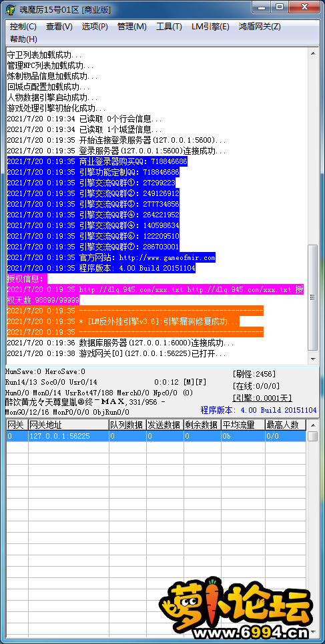Viewport: 325px width, 644px height.
Task: Click the 网关 column header
Action: (17, 425)
